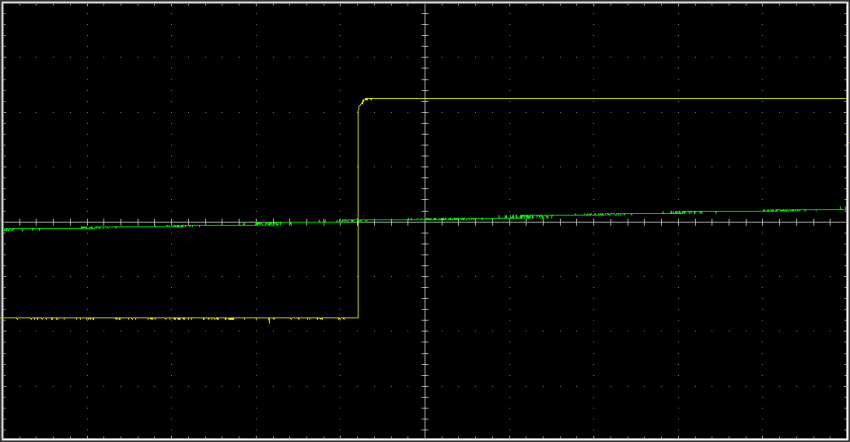Click the left end of the horizontal center axis
Screen dimensions: 850x442
tap(5, 222)
